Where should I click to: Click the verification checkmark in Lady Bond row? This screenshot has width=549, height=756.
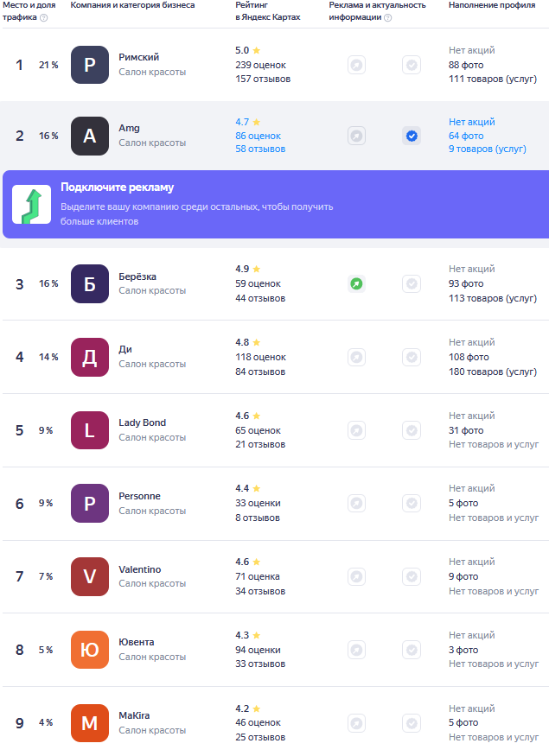point(412,430)
